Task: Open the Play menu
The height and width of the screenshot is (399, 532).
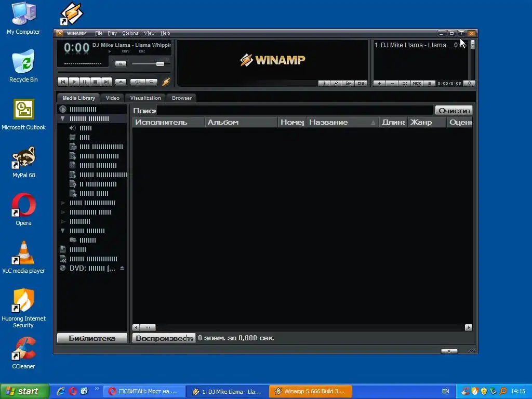Action: (x=112, y=33)
